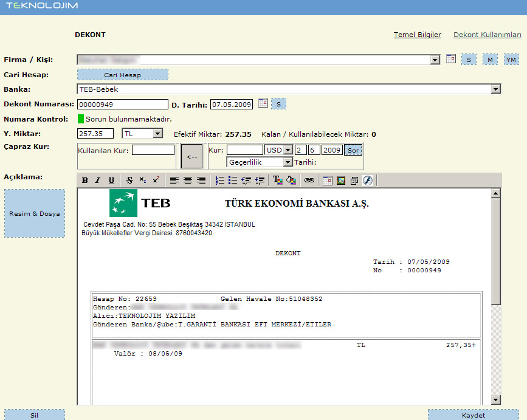
Task: Center-align text in the editor
Action: pyautogui.click(x=188, y=181)
